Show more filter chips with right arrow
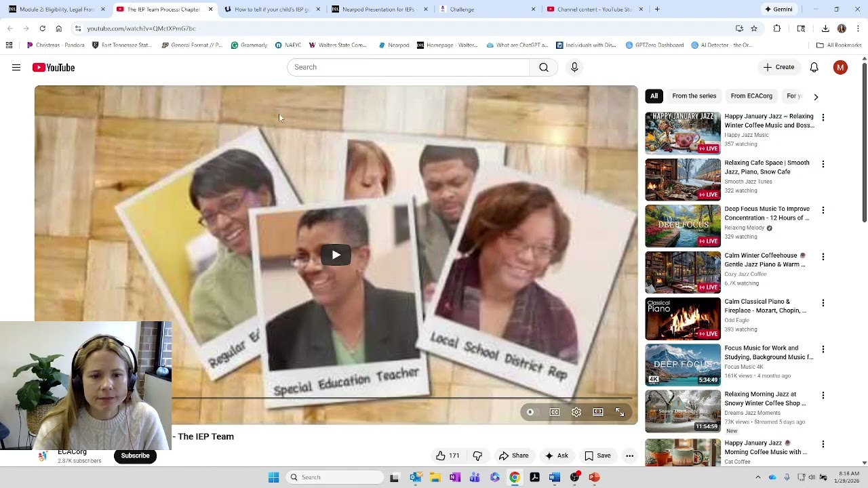Screen dimensions: 868x488 point(816,97)
